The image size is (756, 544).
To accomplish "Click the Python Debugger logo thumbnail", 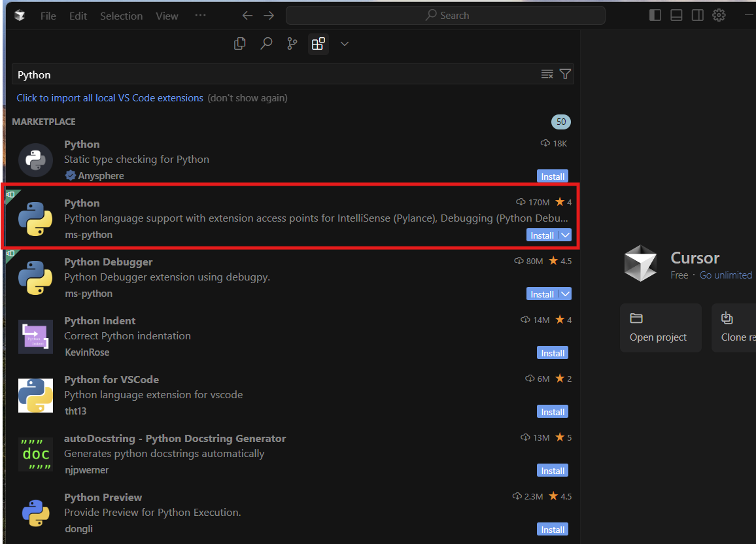I will point(35,277).
